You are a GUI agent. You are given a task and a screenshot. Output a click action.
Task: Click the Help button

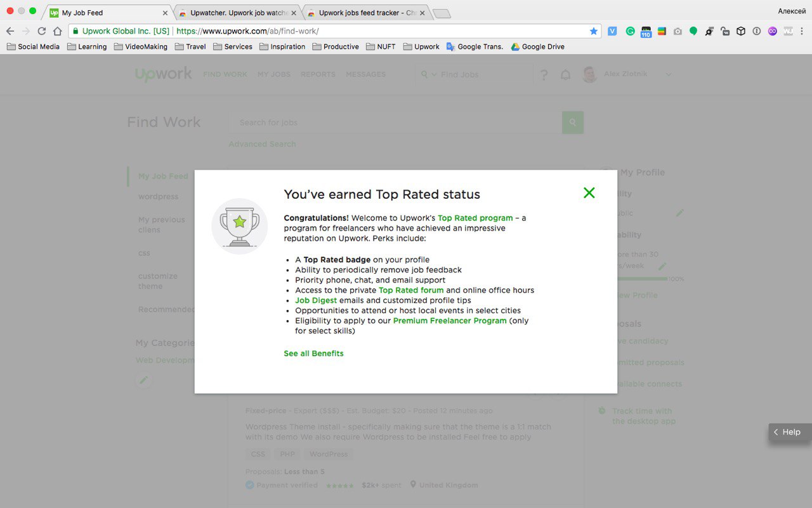(790, 432)
